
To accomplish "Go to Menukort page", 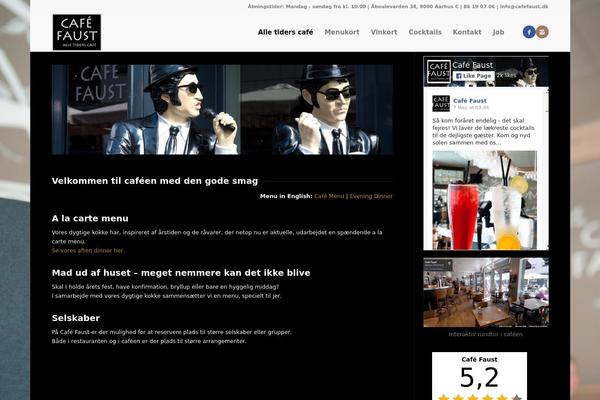I will (x=342, y=32).
